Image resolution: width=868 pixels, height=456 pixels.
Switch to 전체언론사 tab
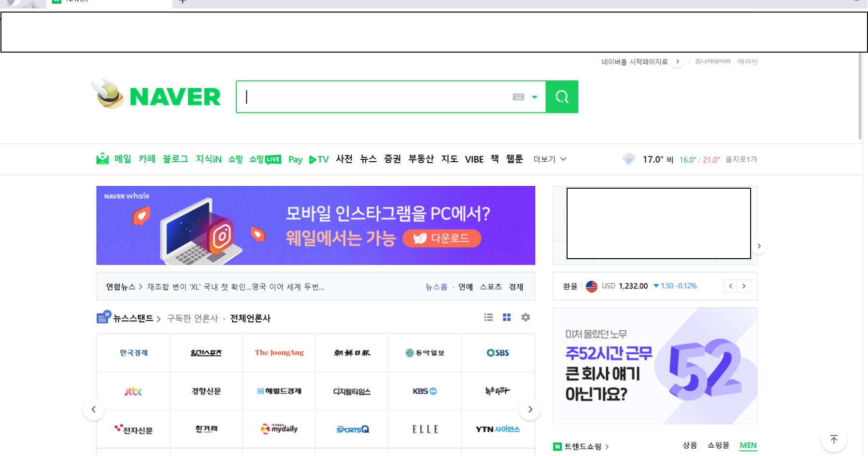pos(250,318)
